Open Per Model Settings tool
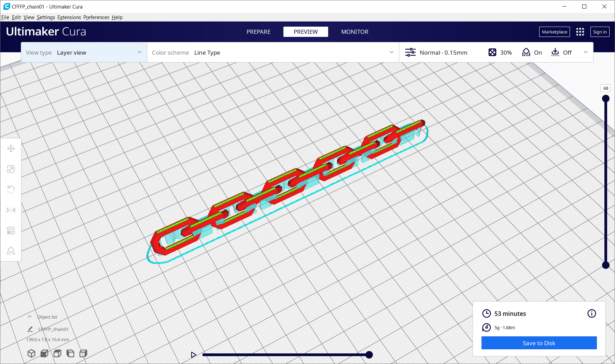 [11, 230]
